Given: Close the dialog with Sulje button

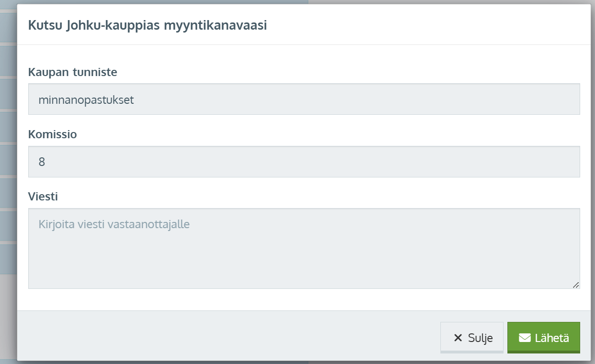Looking at the screenshot, I should pyautogui.click(x=472, y=338).
